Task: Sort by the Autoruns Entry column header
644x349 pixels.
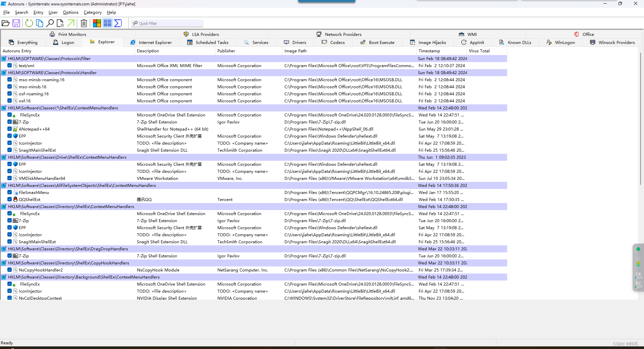Action: (67, 51)
